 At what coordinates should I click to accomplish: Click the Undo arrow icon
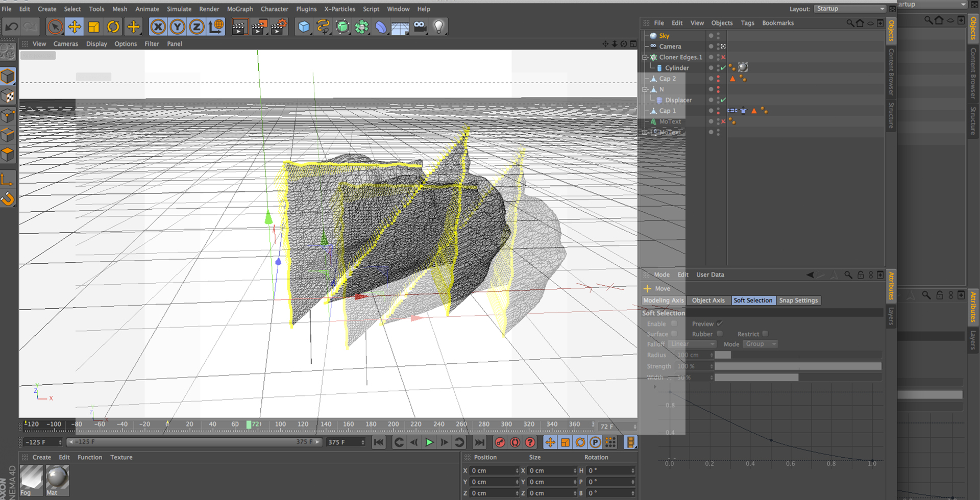12,27
